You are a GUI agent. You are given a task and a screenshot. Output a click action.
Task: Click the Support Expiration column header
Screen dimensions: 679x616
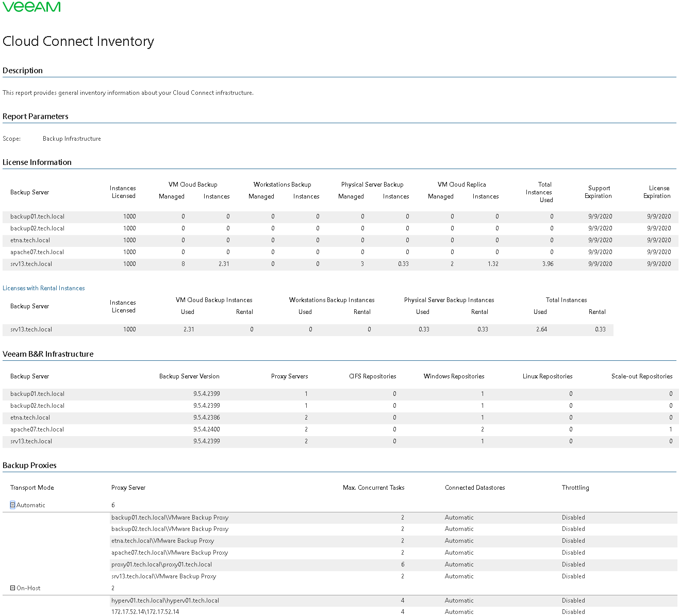[599, 192]
